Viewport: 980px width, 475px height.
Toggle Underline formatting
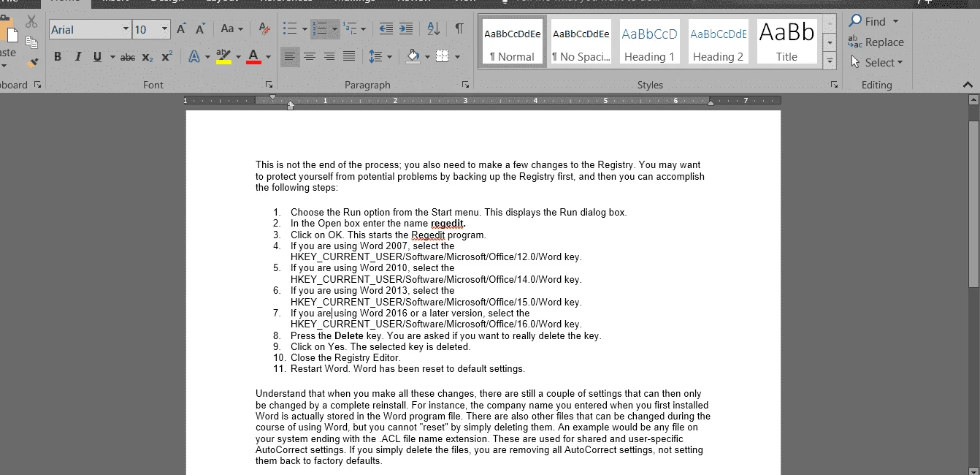coord(97,57)
